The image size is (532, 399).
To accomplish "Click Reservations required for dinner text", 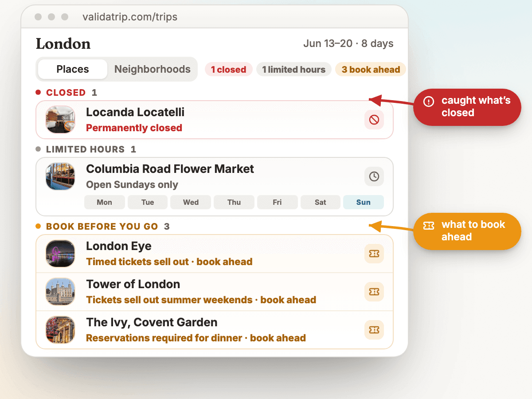I will tap(164, 338).
